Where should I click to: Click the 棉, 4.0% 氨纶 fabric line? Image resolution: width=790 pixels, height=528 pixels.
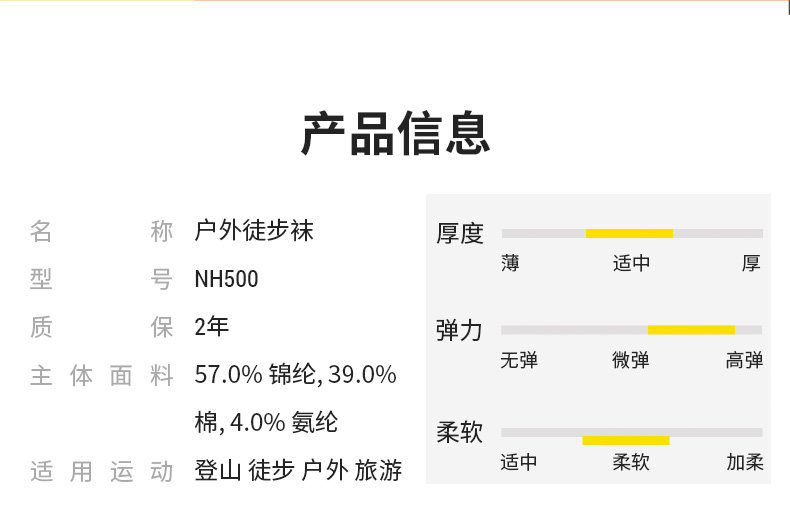[266, 423]
